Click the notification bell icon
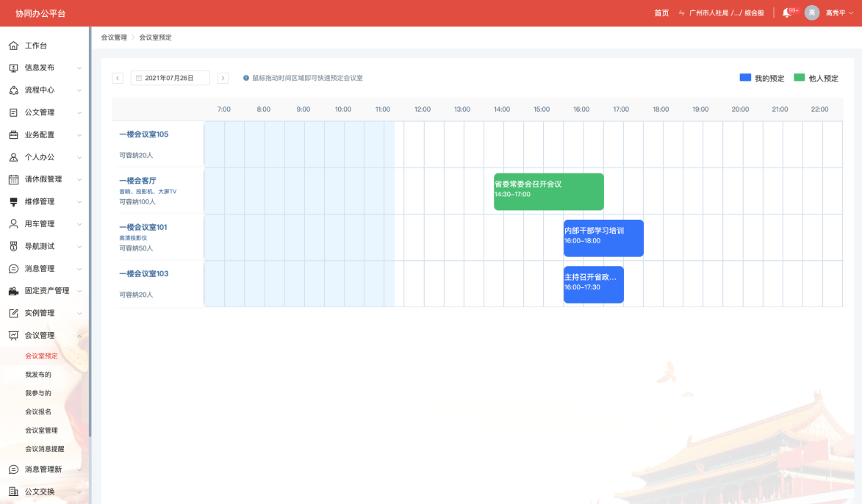The height and width of the screenshot is (504, 862). [786, 13]
